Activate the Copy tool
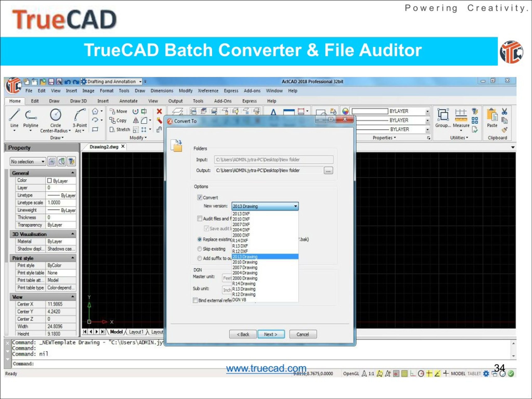Viewport: 532px width, 399px height. 118,120
